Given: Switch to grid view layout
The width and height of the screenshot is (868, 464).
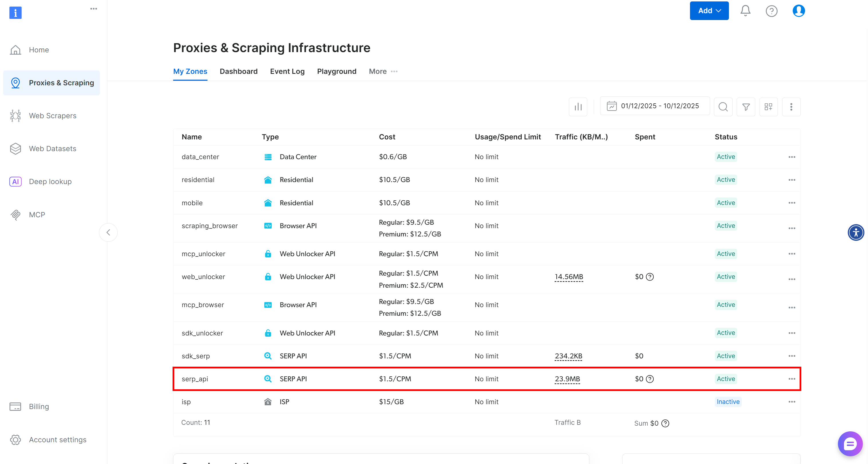Looking at the screenshot, I should coord(769,107).
